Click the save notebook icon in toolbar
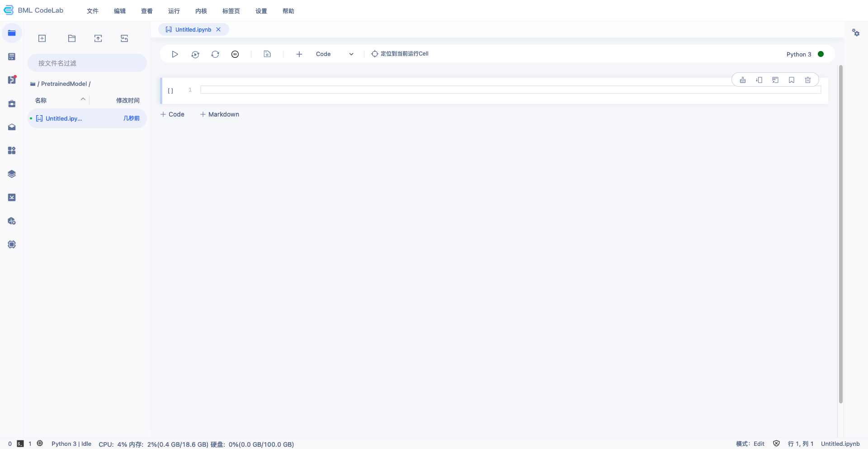The width and height of the screenshot is (868, 449). (267, 54)
